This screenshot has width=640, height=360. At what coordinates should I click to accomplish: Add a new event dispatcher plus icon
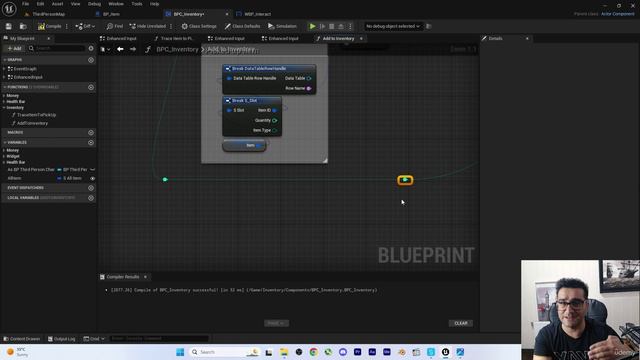[91, 188]
